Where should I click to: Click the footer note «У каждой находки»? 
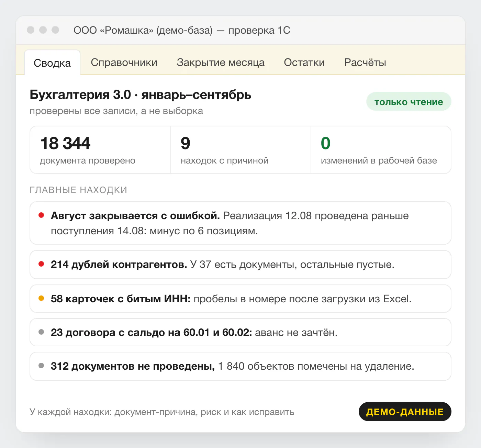(x=162, y=412)
